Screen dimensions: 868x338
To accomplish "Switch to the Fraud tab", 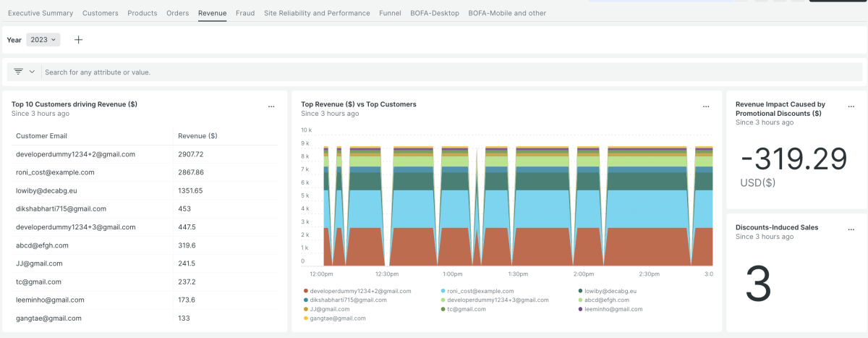I will [x=245, y=13].
